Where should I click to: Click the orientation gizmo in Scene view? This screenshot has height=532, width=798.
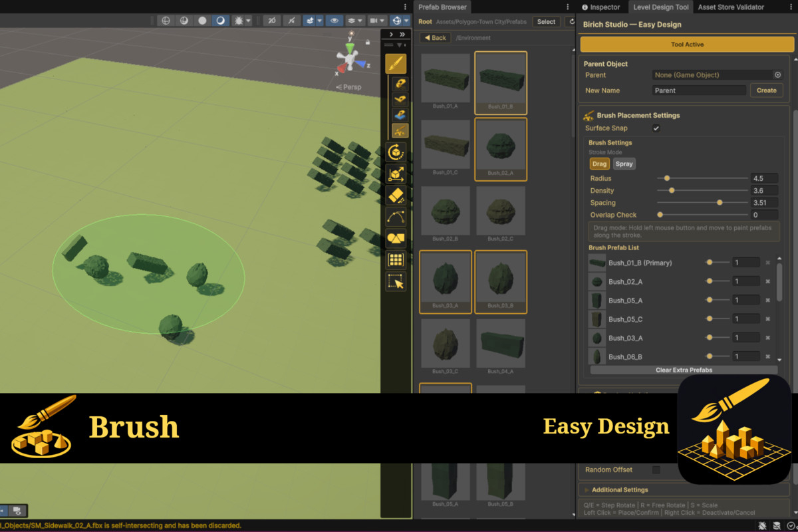pos(349,60)
